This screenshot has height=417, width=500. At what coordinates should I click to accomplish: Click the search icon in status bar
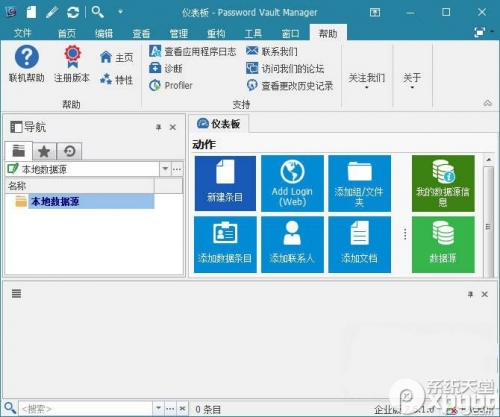(10, 408)
